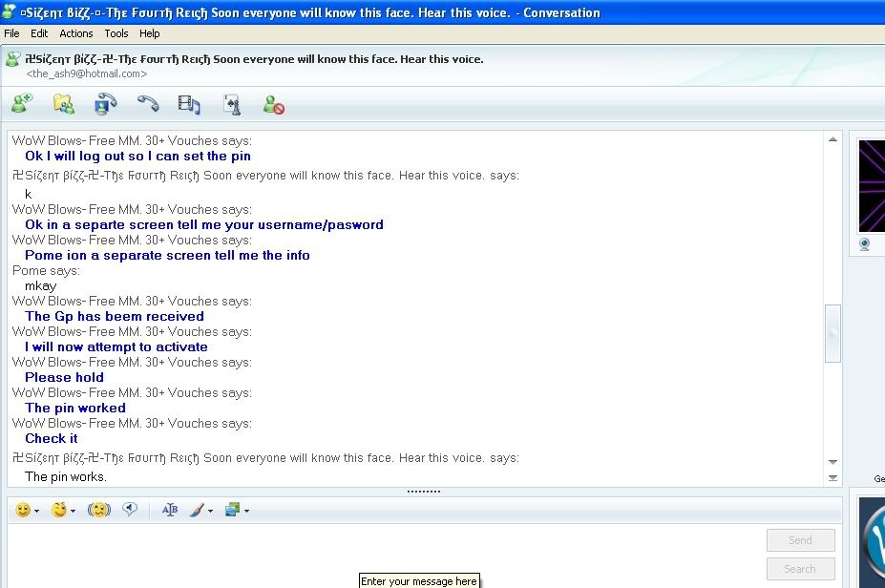Click the contact status icon beside the header name
The width and height of the screenshot is (885, 588).
click(x=12, y=59)
